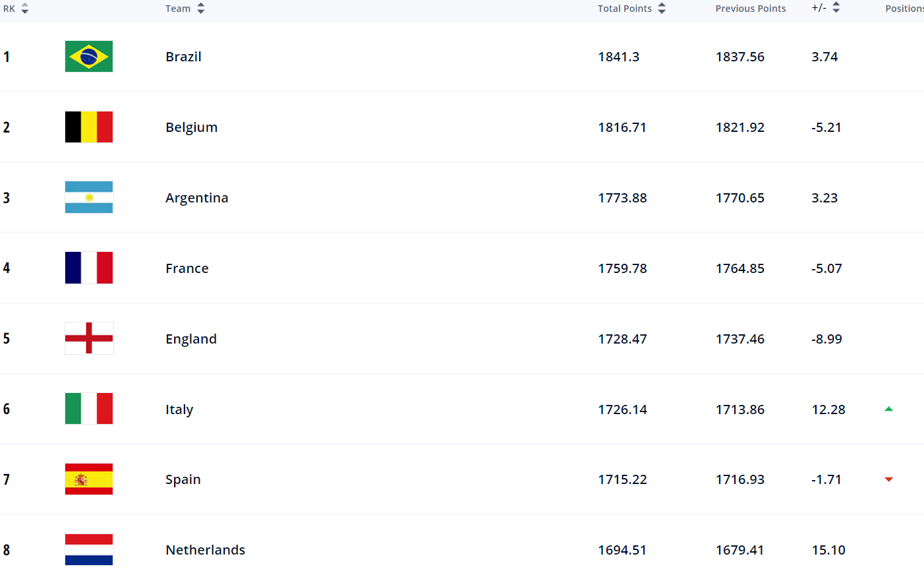Click the France flag icon
Screen dimensions: 924x577
point(89,268)
